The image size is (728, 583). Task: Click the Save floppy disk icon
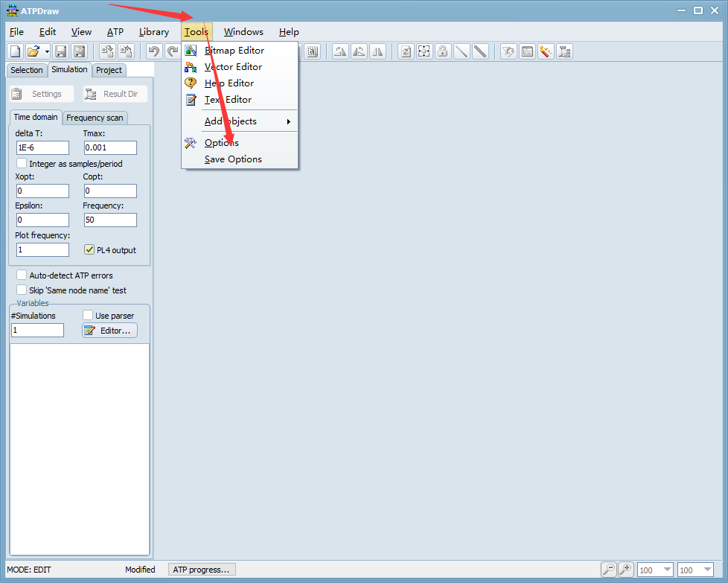pos(60,51)
